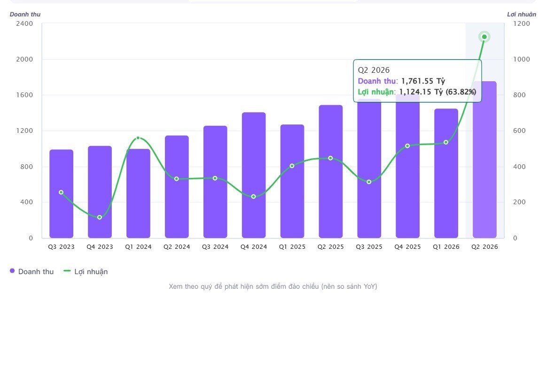Click the left axis title "Doanh thu"
546x392 pixels.
click(x=25, y=14)
